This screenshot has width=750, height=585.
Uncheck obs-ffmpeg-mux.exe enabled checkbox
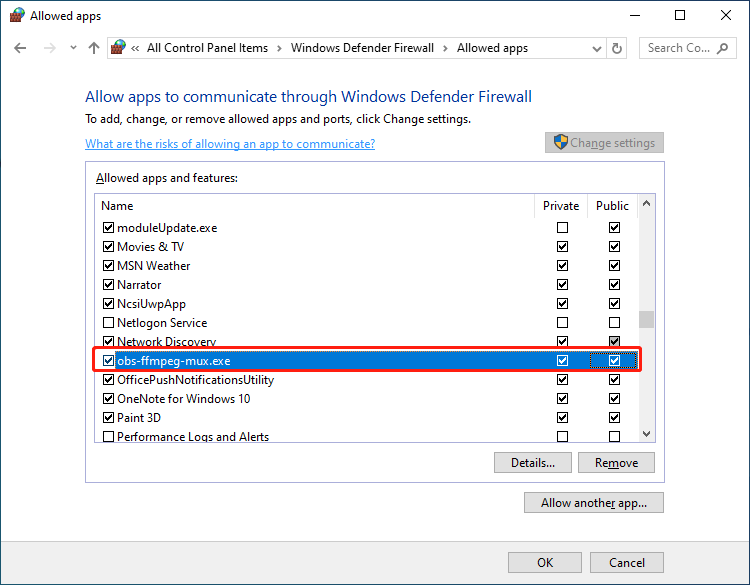click(109, 360)
